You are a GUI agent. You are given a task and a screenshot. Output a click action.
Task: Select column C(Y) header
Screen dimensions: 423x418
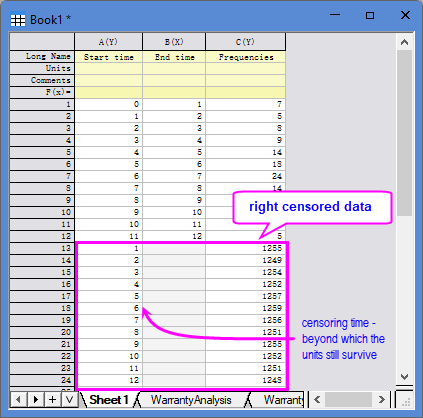coord(245,42)
